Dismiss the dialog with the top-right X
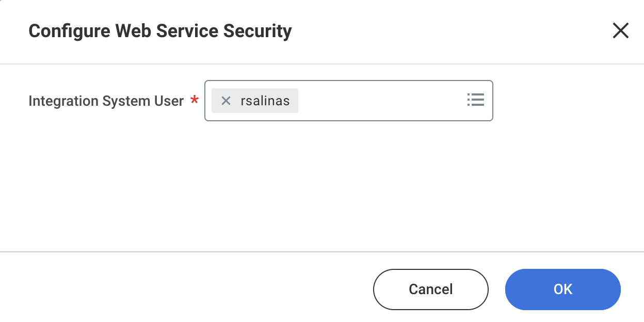This screenshot has width=644, height=322. pyautogui.click(x=620, y=30)
